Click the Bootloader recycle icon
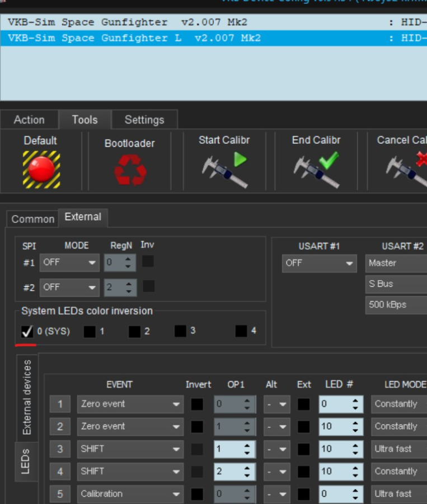Image resolution: width=427 pixels, height=504 pixels. pyautogui.click(x=130, y=170)
